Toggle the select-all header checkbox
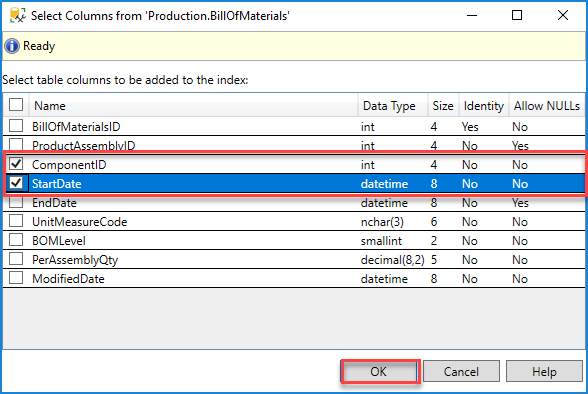 [x=16, y=105]
